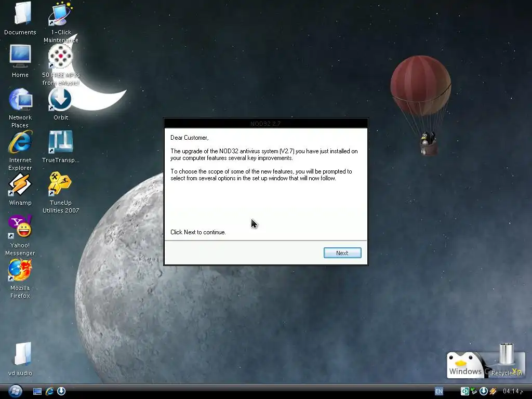Click the Orbit tray icon
Image resolution: width=532 pixels, height=399 pixels.
[484, 392]
